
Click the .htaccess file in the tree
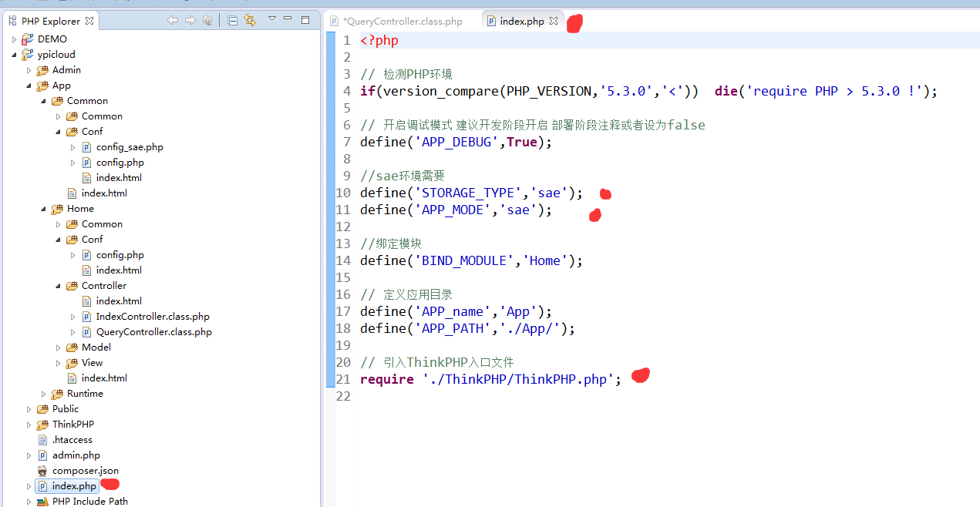click(x=72, y=440)
